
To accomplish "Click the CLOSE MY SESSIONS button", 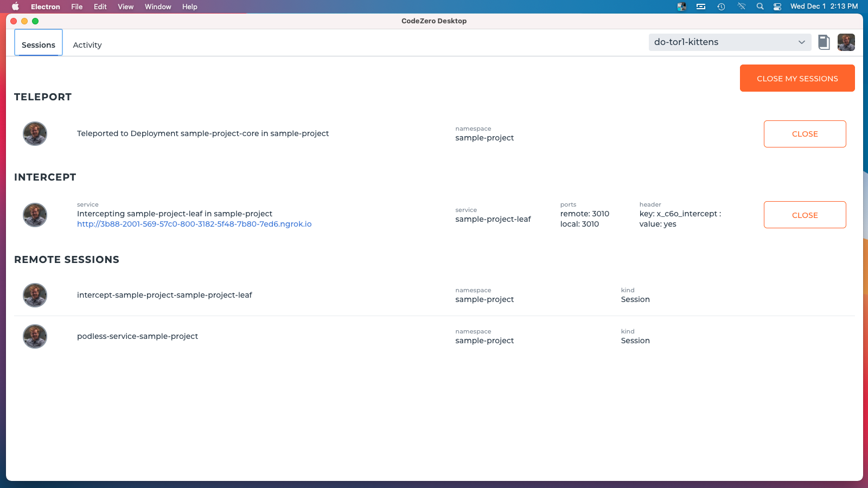I will click(797, 78).
